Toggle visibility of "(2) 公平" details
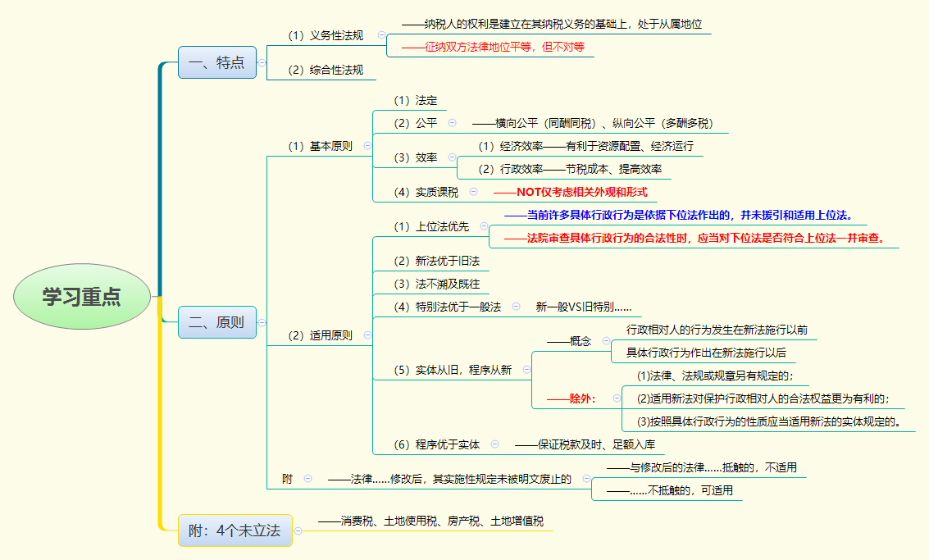929x560 pixels. pos(453,121)
